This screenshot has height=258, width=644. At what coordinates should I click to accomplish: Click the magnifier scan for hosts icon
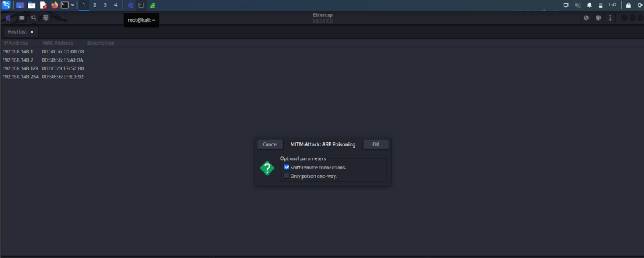34,18
